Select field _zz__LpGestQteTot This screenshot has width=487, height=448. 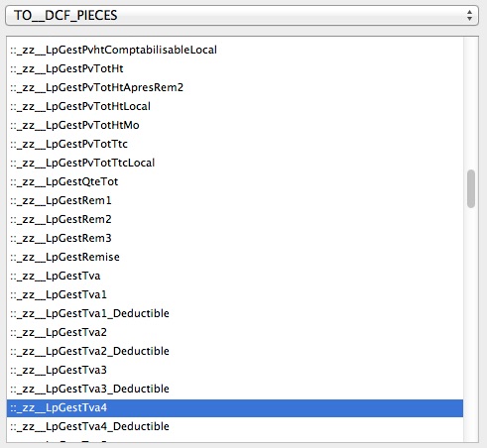235,181
